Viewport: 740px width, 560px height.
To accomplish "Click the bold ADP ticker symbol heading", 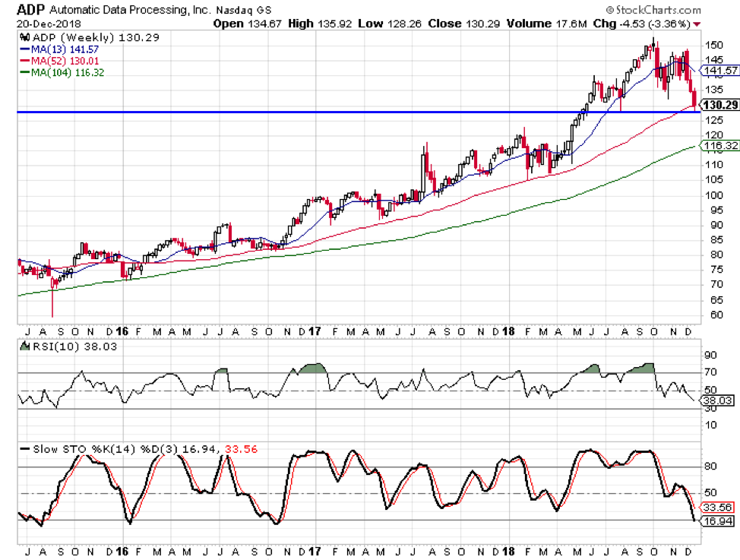I will tap(30, 9).
